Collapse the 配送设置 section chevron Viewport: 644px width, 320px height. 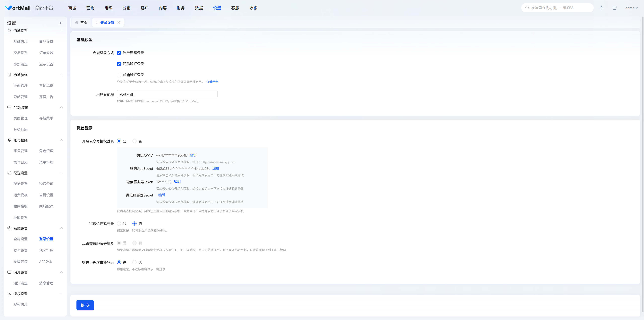point(61,173)
